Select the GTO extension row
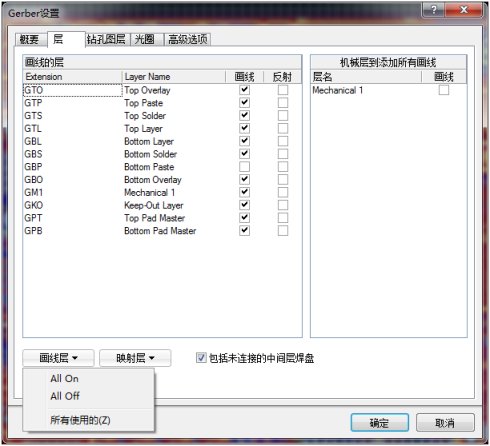The image size is (490, 446). point(73,90)
